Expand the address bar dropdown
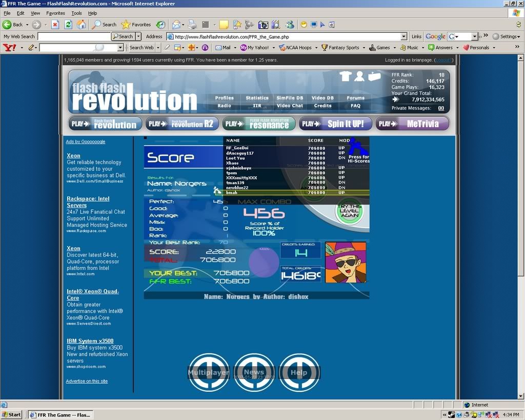The width and height of the screenshot is (525, 420). pos(404,36)
